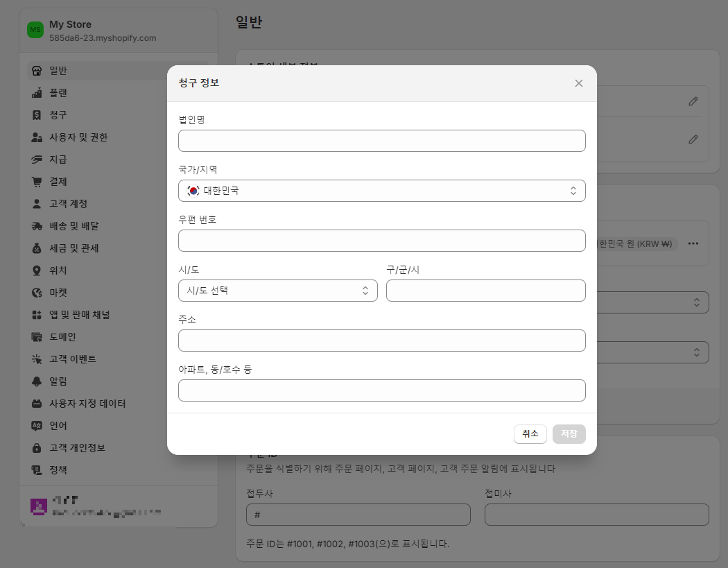Click the 언어 translate icon
The height and width of the screenshot is (568, 728).
[x=37, y=426]
